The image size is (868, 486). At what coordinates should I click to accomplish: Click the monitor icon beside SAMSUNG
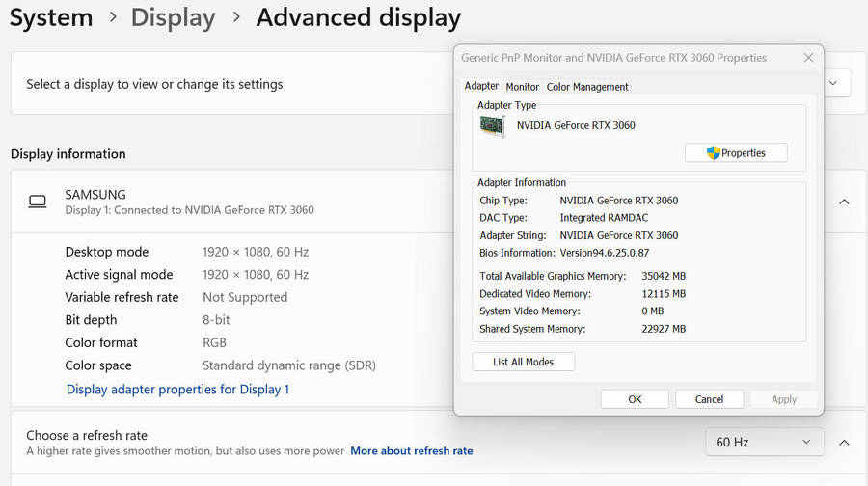[x=38, y=202]
